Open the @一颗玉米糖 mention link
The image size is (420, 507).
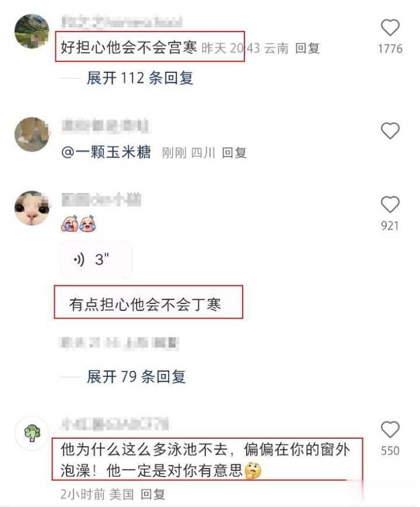(x=106, y=152)
